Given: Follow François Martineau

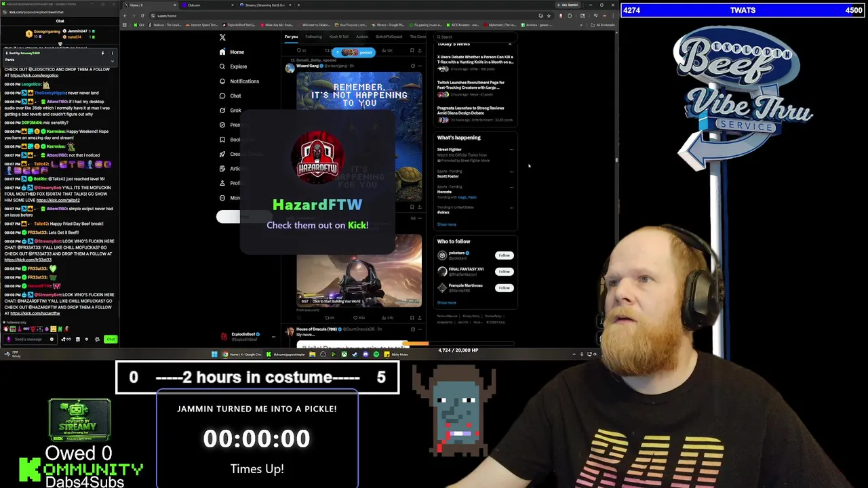Looking at the screenshot, I should pyautogui.click(x=504, y=288).
